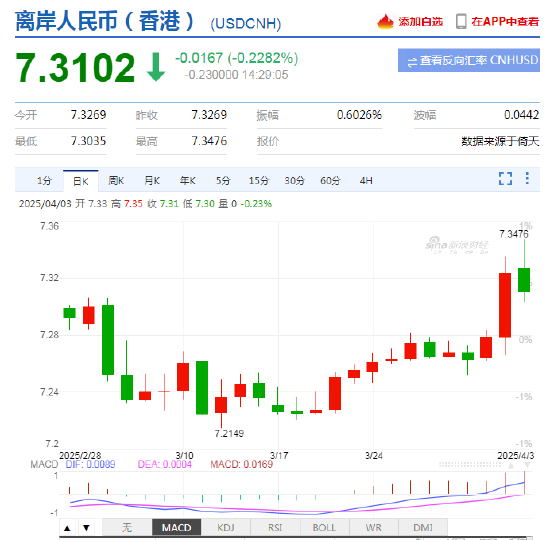Switch to RSI indicator

(275, 528)
